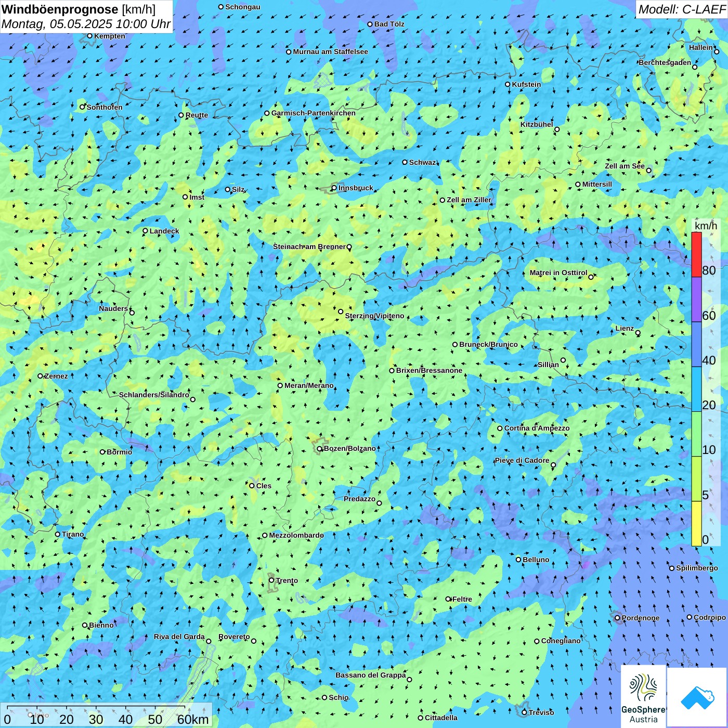This screenshot has width=728, height=728.
Task: Select the Sterzing/Vipiteno label
Action: click(x=374, y=316)
